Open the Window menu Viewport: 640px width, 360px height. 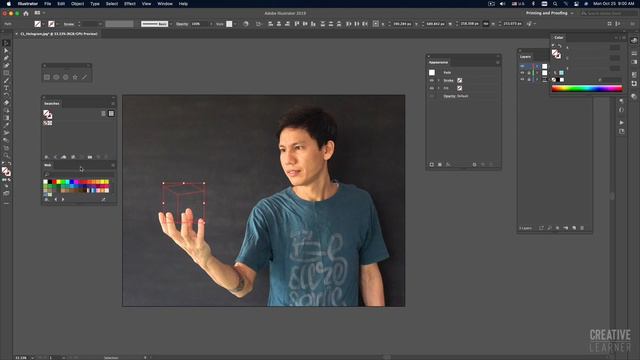pyautogui.click(x=165, y=4)
